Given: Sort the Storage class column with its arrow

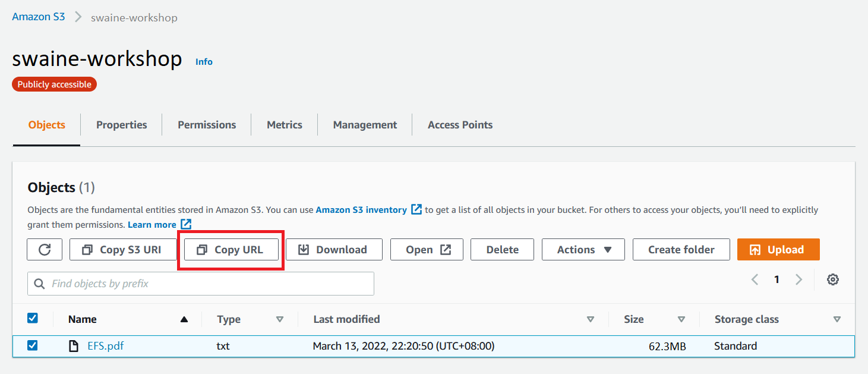Looking at the screenshot, I should pos(837,319).
